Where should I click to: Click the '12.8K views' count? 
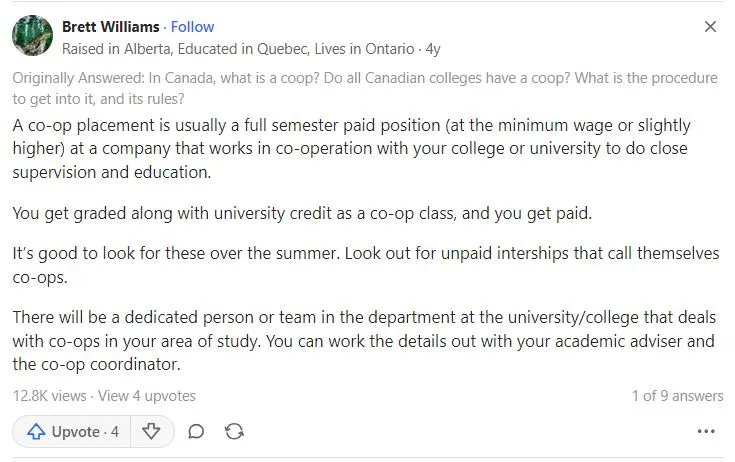tap(49, 396)
